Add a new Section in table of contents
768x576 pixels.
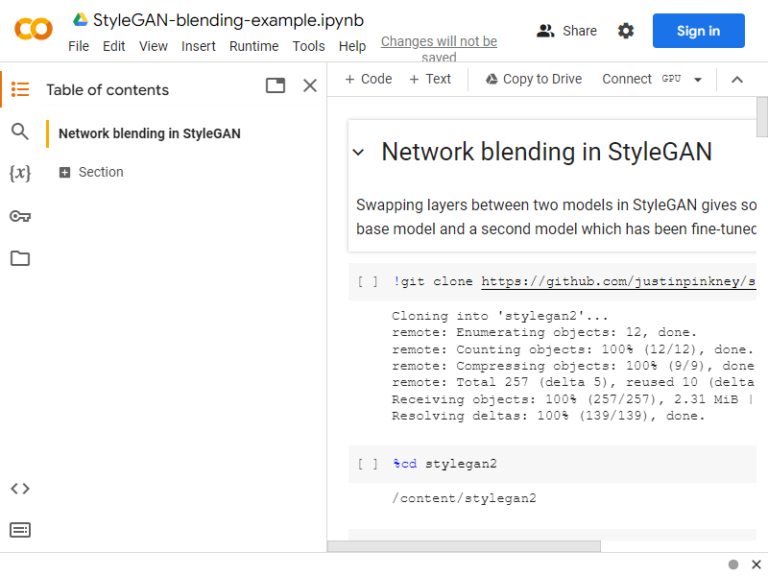91,172
